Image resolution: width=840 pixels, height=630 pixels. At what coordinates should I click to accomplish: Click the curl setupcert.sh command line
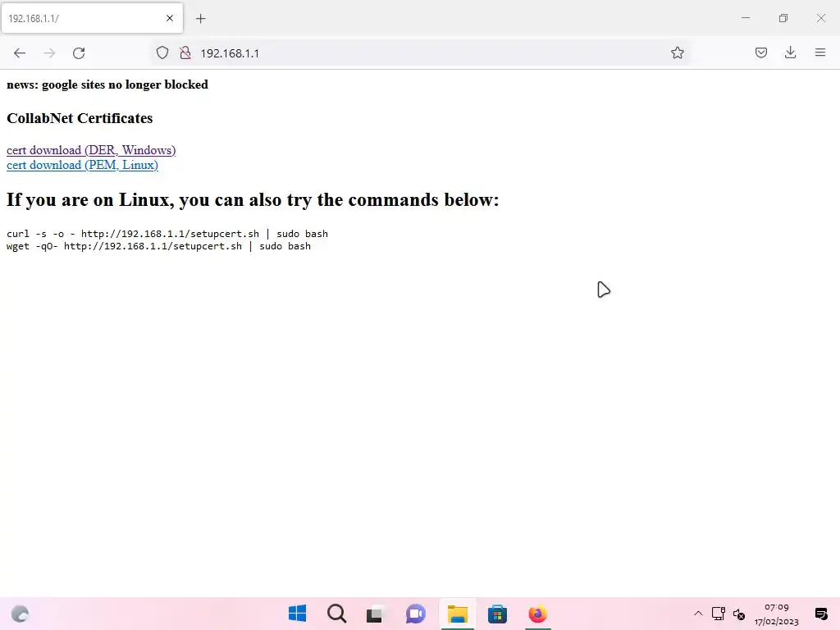(x=167, y=234)
